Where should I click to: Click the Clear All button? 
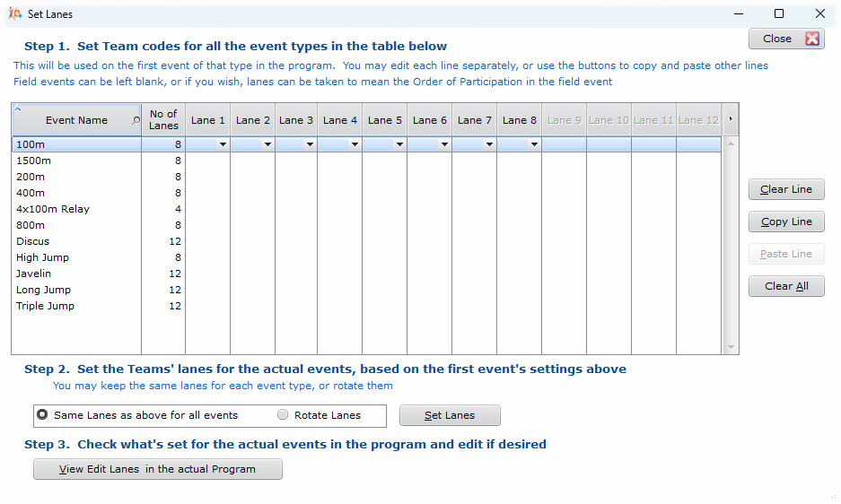pyautogui.click(x=786, y=286)
